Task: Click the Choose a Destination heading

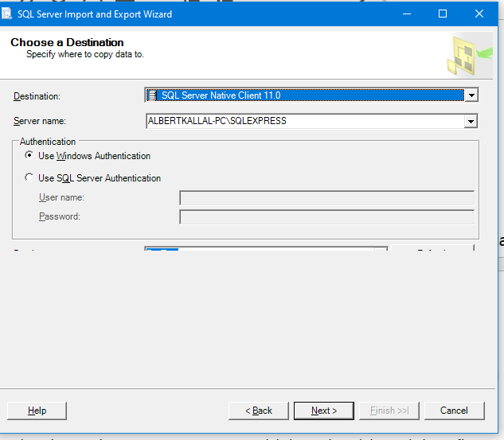Action: [67, 42]
